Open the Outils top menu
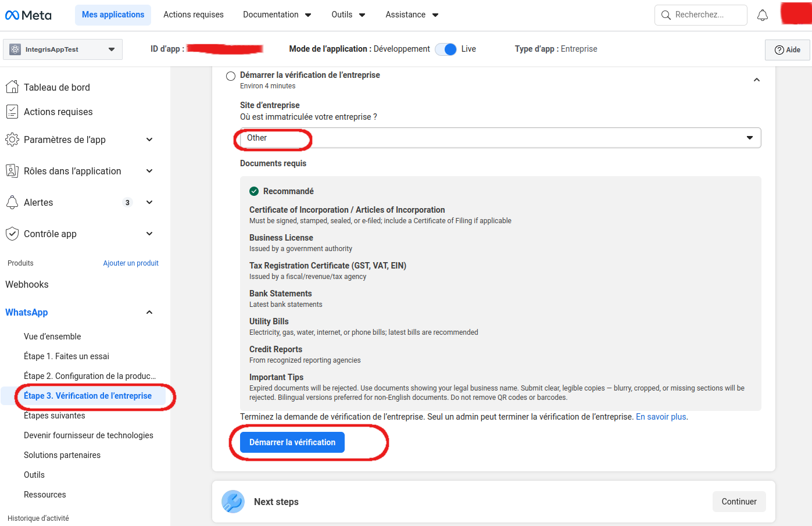 pos(349,15)
